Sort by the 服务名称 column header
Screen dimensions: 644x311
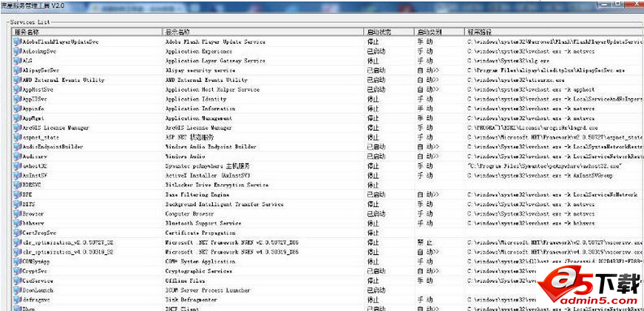(x=87, y=32)
